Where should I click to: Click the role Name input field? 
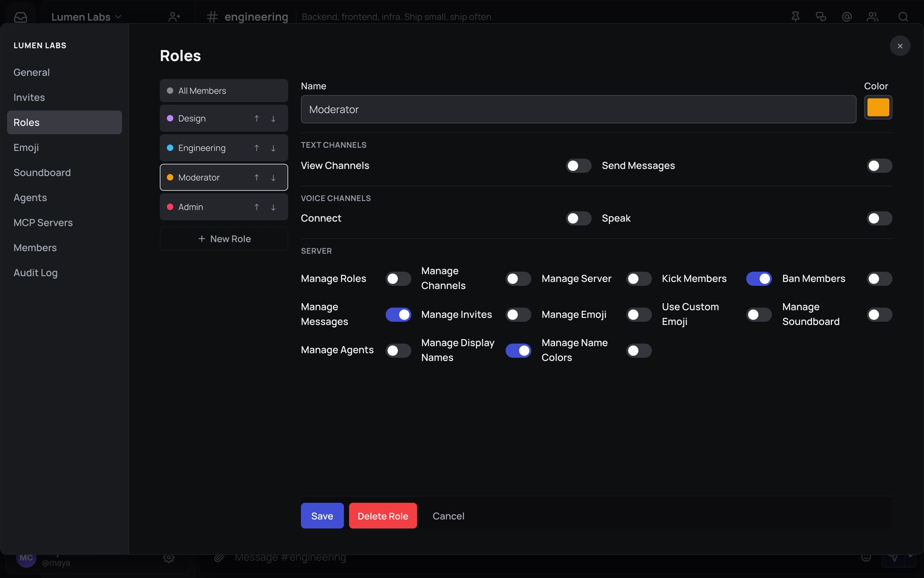point(578,109)
